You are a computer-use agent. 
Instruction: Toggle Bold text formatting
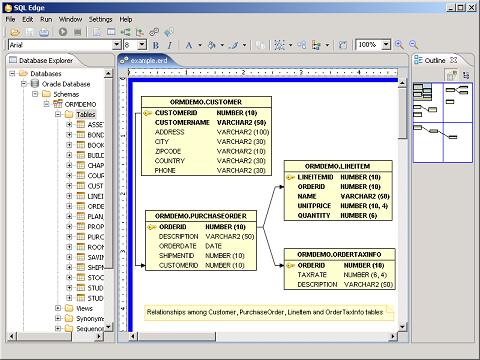(156, 45)
